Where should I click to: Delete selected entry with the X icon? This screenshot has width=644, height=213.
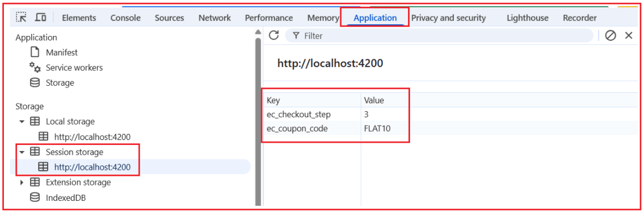(x=629, y=36)
